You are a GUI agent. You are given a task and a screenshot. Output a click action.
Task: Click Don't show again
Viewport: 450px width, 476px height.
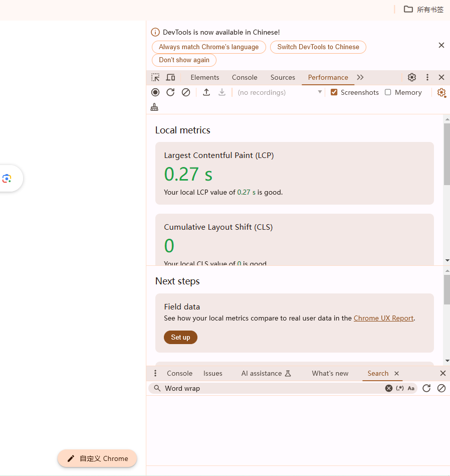click(x=184, y=60)
